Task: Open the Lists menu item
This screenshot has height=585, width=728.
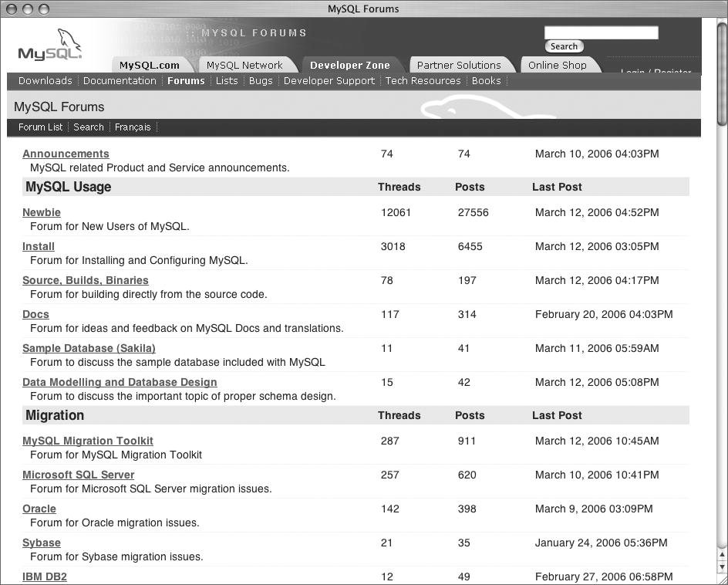Action: [227, 81]
